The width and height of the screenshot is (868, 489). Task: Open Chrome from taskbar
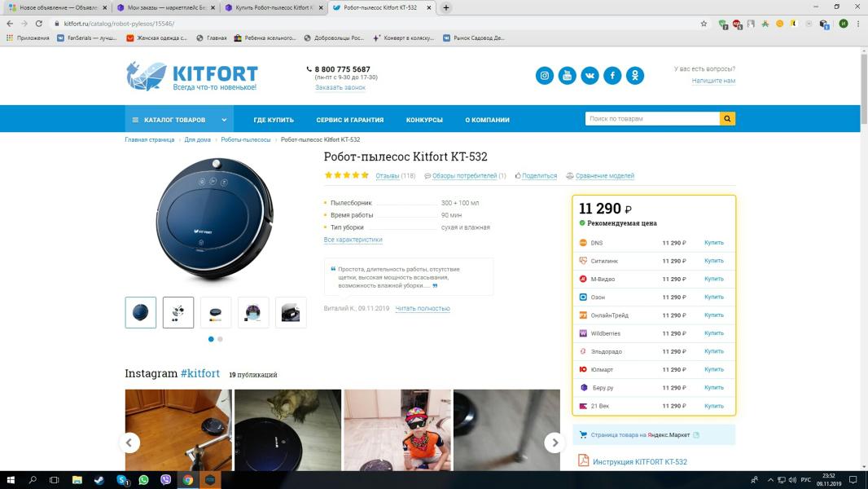pos(188,480)
